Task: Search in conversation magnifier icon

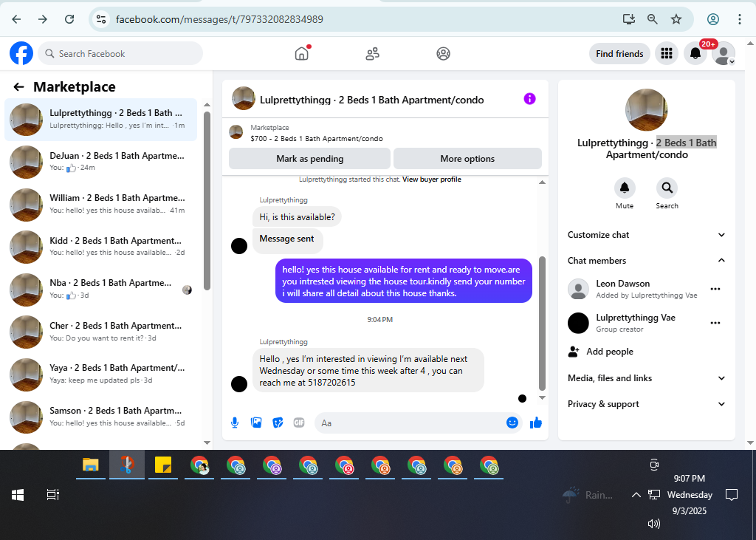Action: 667,188
